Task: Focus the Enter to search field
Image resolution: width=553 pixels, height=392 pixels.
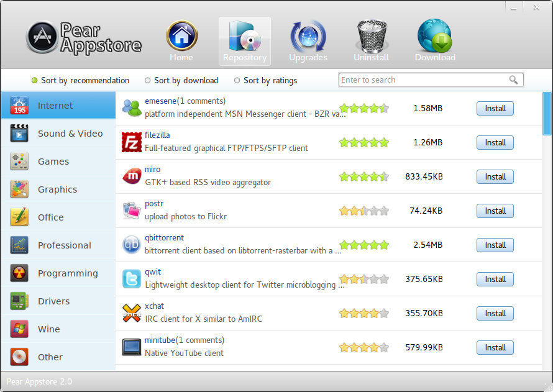Action: [431, 80]
